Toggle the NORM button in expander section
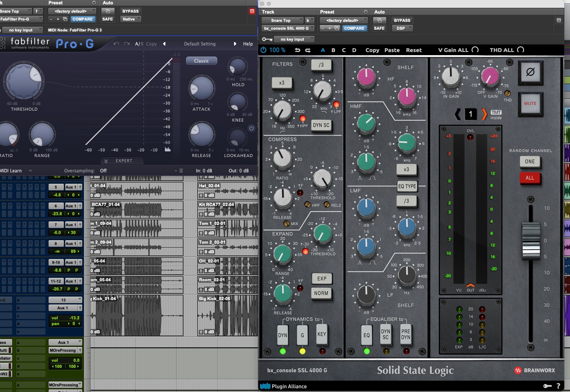 [322, 294]
